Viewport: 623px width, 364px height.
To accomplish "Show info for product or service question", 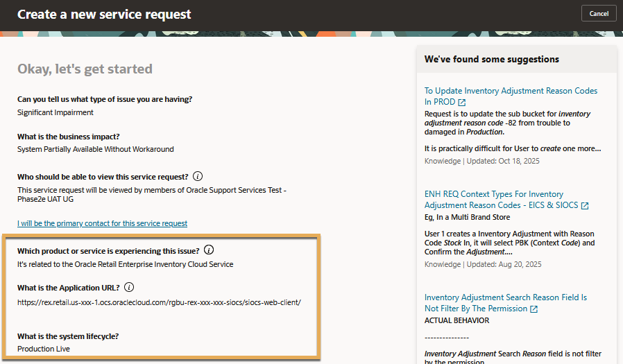I will tap(209, 250).
